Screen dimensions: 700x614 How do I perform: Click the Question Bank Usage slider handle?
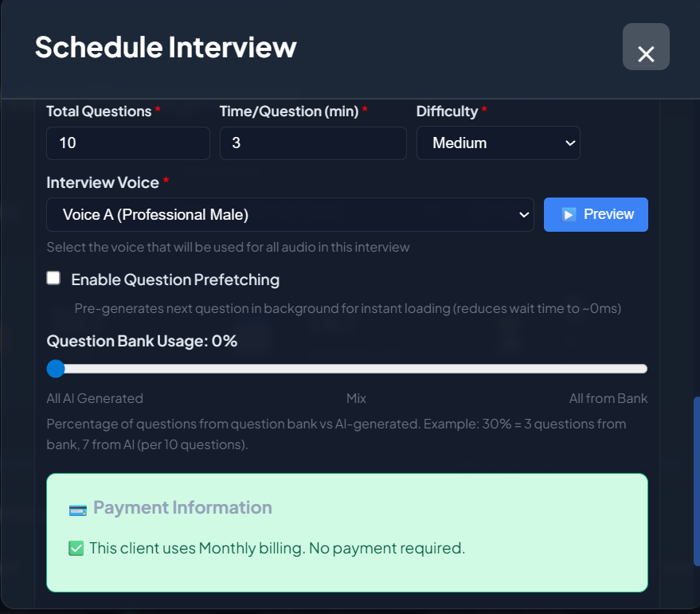[x=56, y=369]
